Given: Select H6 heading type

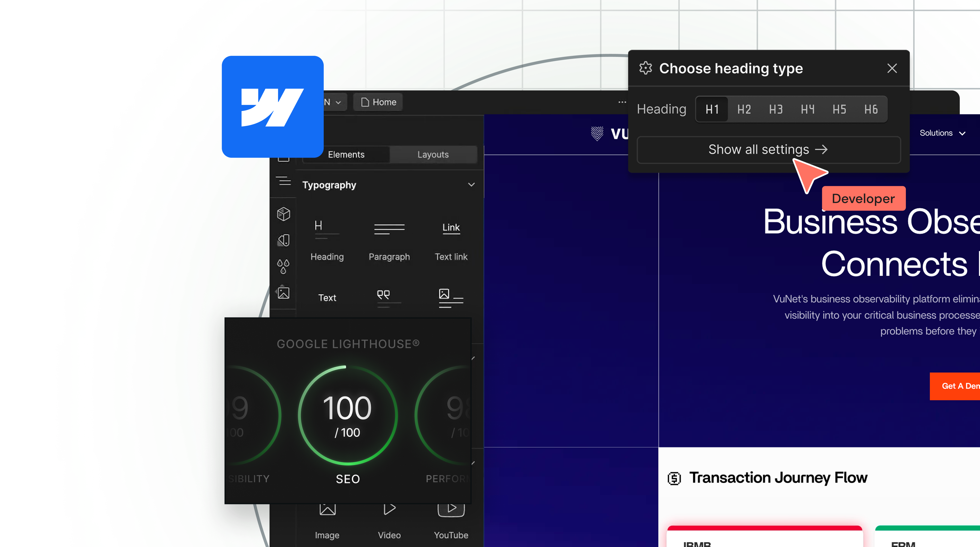Looking at the screenshot, I should (871, 110).
